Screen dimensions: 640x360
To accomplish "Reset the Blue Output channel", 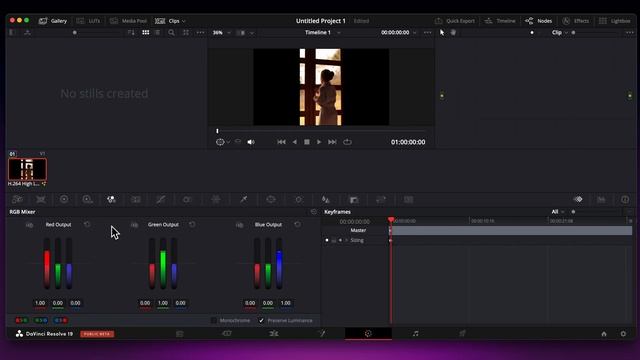I will 297,224.
